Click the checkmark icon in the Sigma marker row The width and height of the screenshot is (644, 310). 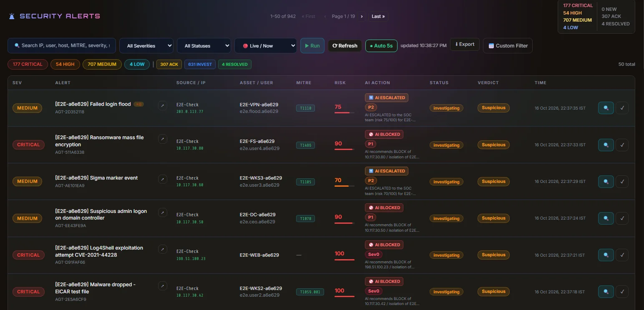(x=622, y=181)
